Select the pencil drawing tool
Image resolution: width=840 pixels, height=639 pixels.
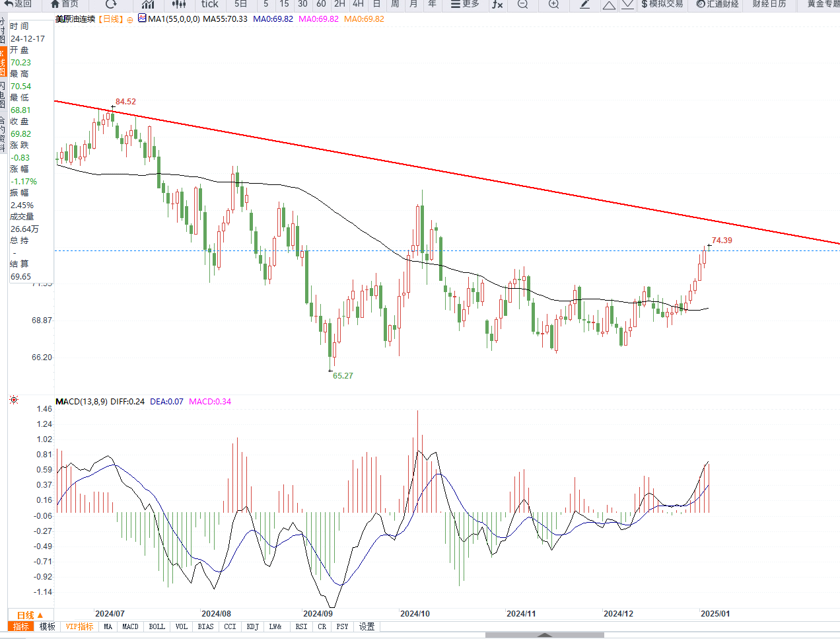(x=585, y=4)
